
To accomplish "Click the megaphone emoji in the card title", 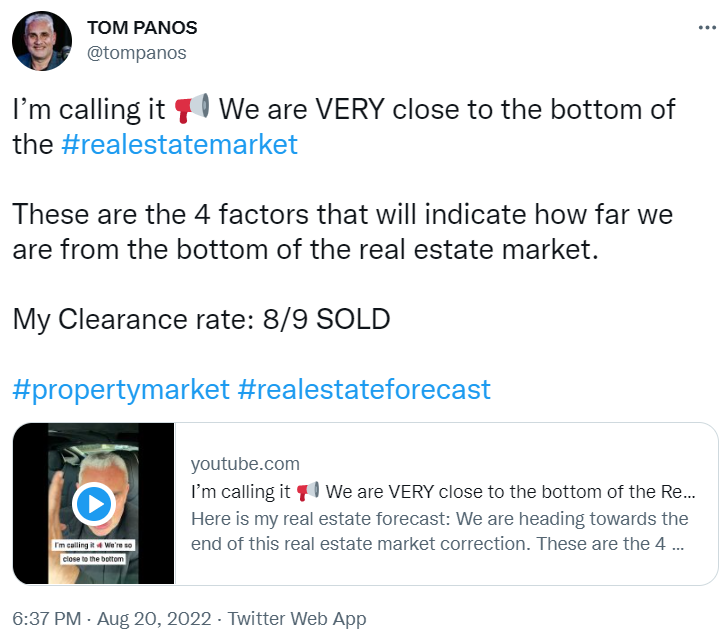I will coord(307,492).
